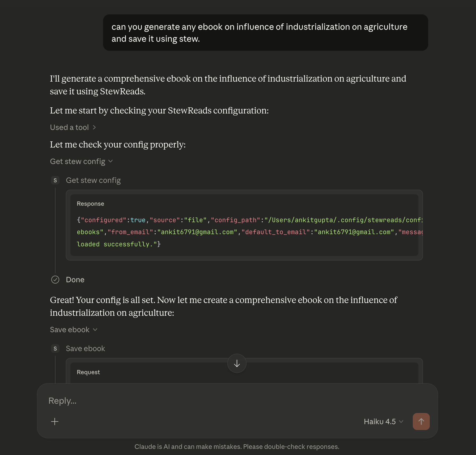476x455 pixels.
Task: Click the Claude AI disclaimer text
Action: 237,447
